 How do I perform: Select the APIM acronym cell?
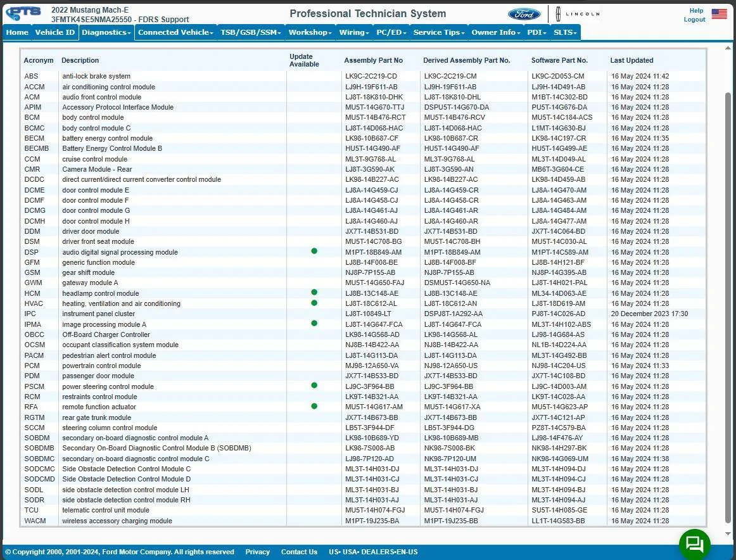click(33, 107)
